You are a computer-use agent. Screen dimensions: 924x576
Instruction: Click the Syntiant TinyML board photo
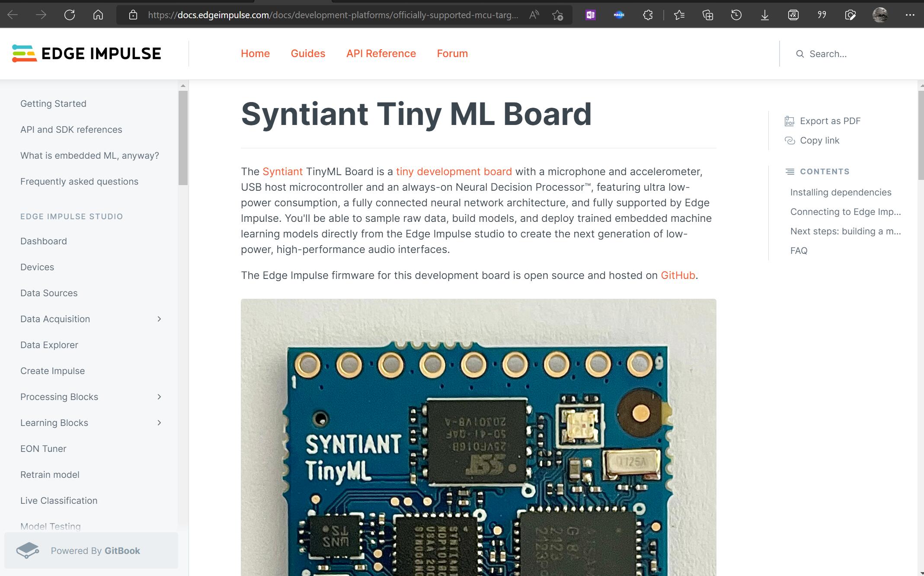point(478,437)
